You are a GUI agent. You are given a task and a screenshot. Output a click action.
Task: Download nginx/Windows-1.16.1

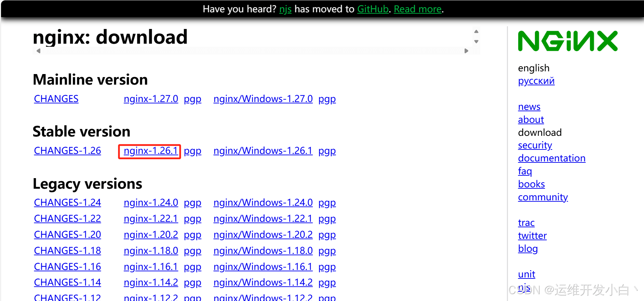263,267
